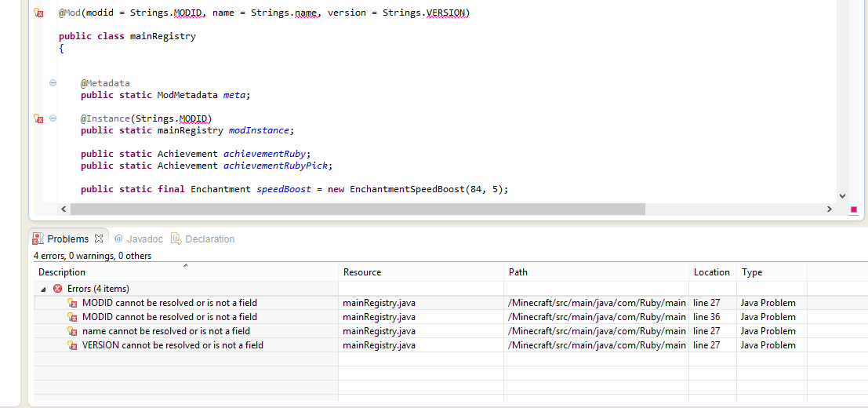Viewport: 868px width, 408px height.
Task: Click 'achievementRubyPick' field name
Action: point(275,166)
